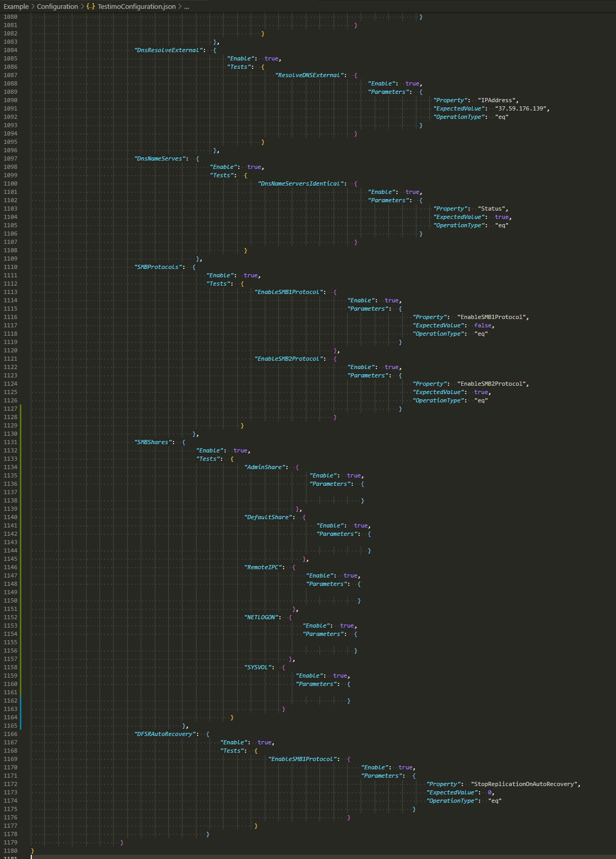Click the JSON file icon in breadcrumbs
Image resolution: width=616 pixels, height=859 pixels.
coord(91,6)
